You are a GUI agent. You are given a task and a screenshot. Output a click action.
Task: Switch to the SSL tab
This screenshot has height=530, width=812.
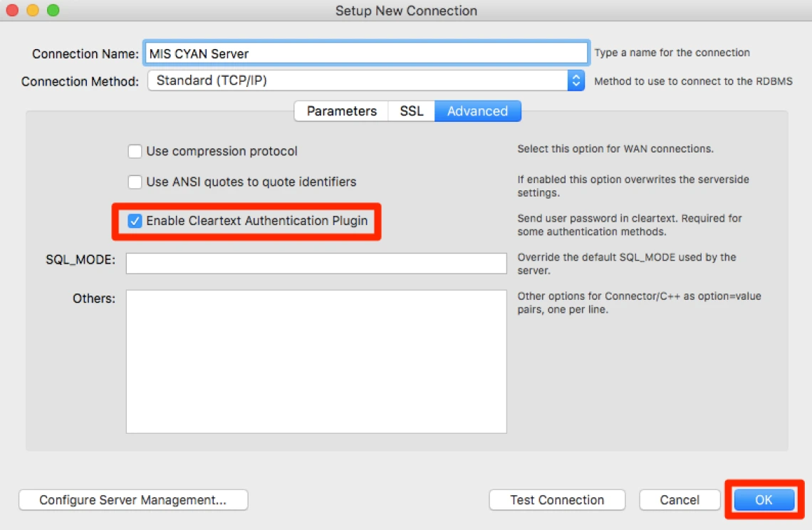412,111
